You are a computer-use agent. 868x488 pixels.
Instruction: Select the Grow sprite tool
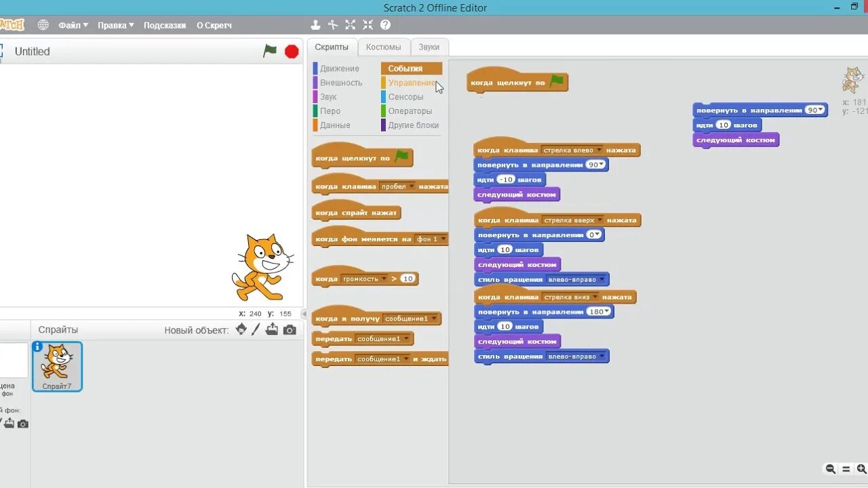click(x=350, y=25)
